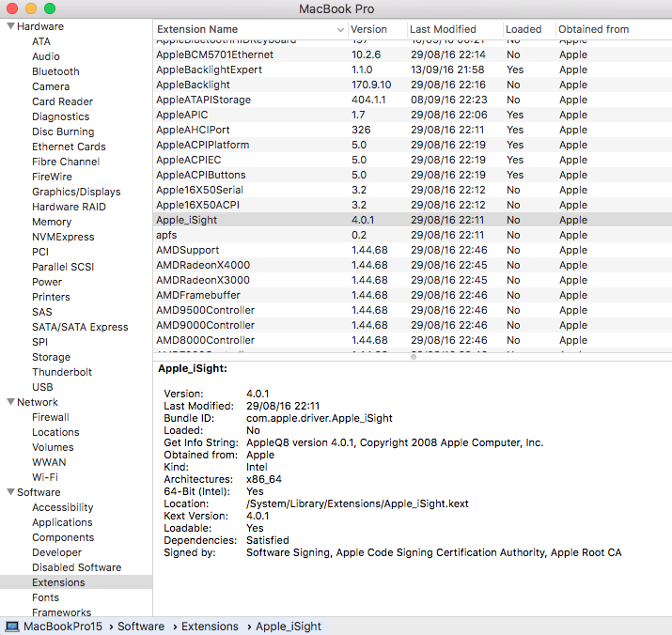
Task: Sort by the Version column header
Action: tap(368, 29)
